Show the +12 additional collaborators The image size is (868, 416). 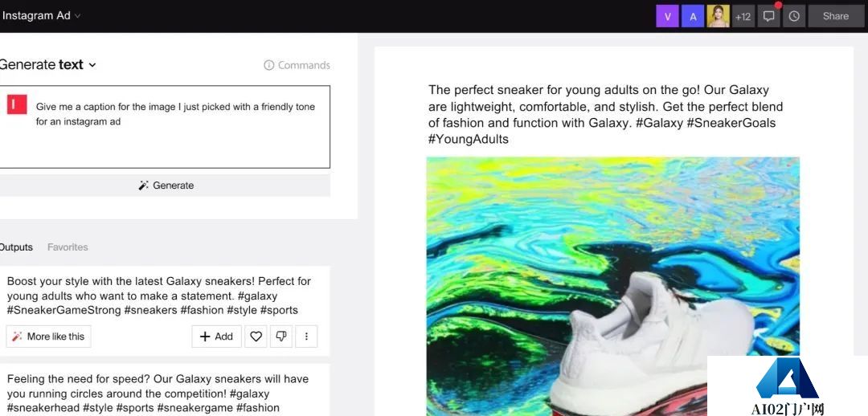(743, 16)
